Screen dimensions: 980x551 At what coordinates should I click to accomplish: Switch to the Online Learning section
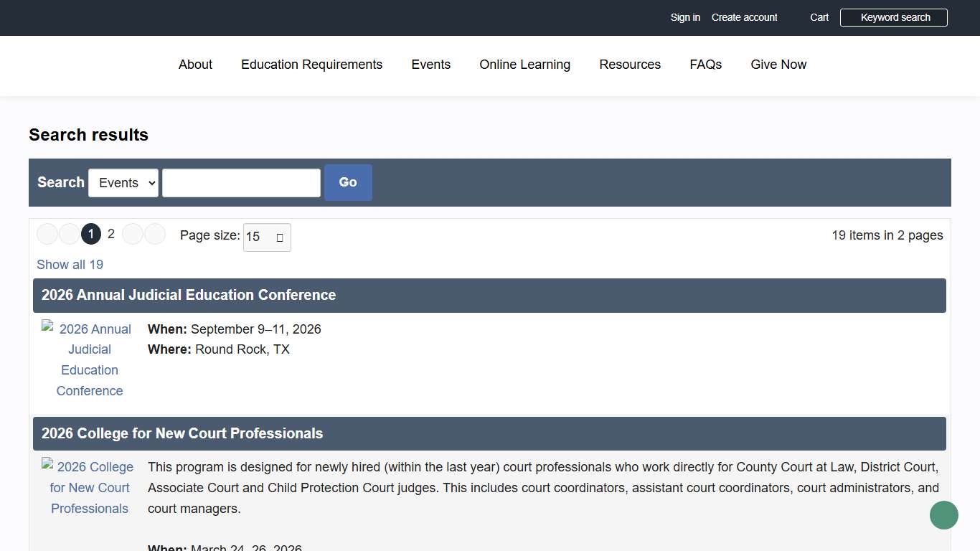click(x=524, y=65)
